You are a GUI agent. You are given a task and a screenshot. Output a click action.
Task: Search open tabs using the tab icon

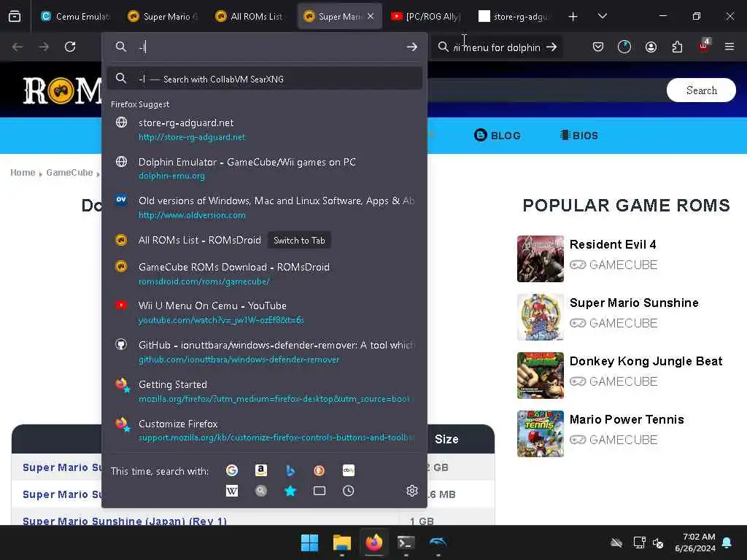(x=320, y=491)
